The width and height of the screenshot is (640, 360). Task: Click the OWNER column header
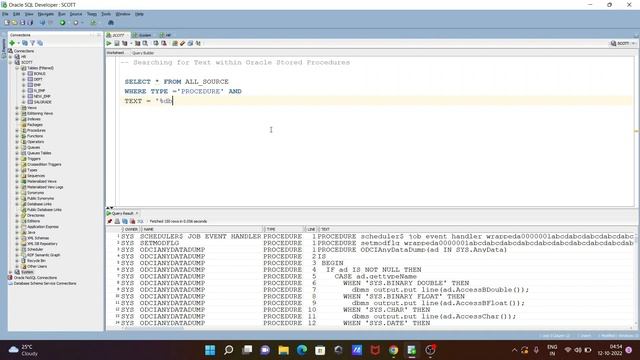[x=131, y=229]
